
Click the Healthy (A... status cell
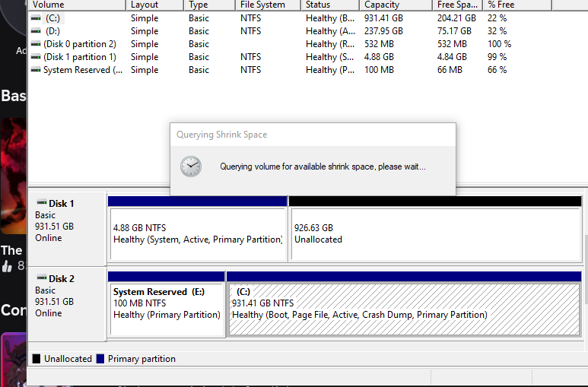[330, 30]
